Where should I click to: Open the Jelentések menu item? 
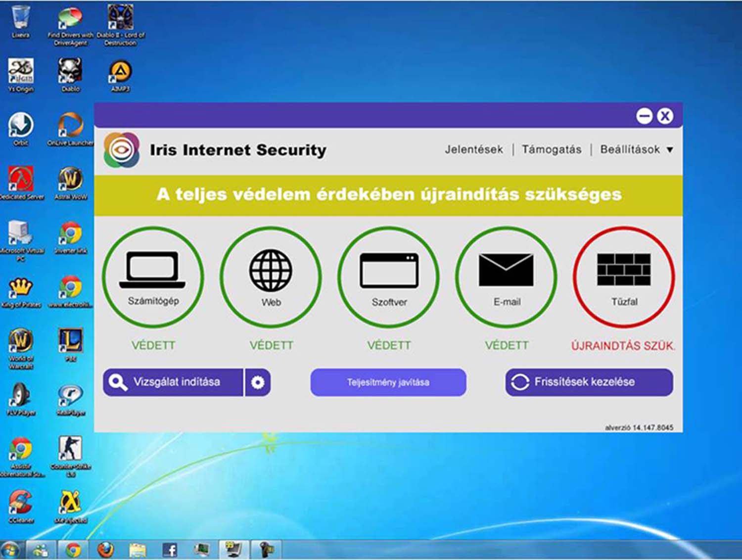click(x=473, y=149)
